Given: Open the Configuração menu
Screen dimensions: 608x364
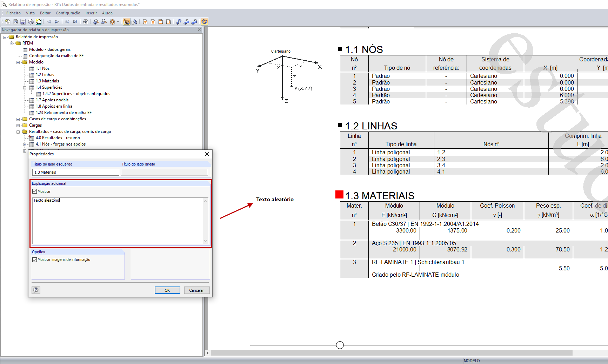Looking at the screenshot, I should coord(68,13).
